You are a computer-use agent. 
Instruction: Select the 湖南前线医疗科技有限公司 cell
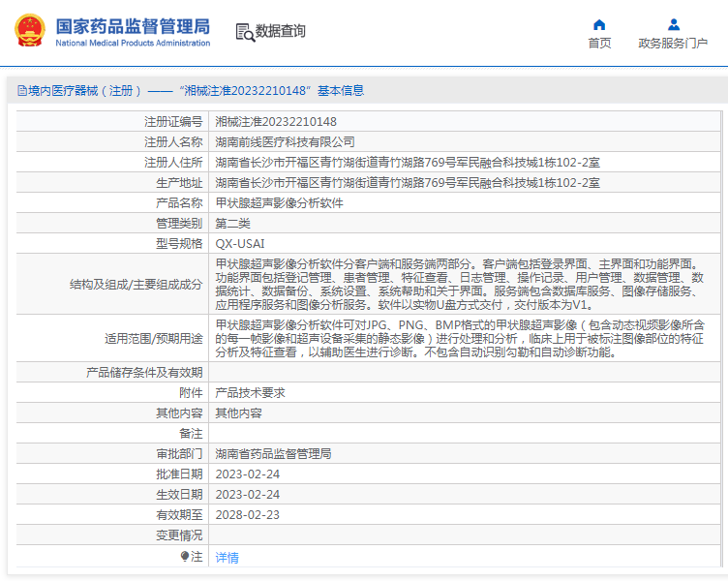pyautogui.click(x=285, y=142)
